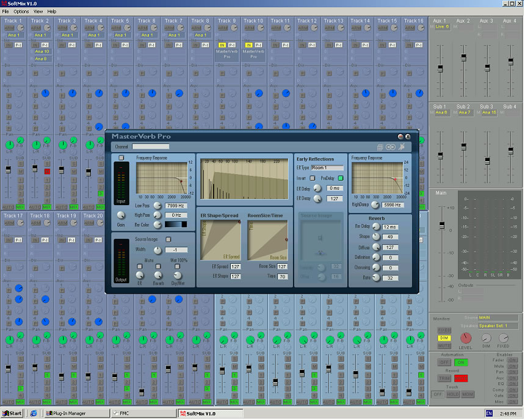The height and width of the screenshot is (420, 525).
Task: Click the Rev Delay knob
Action: tap(376, 226)
